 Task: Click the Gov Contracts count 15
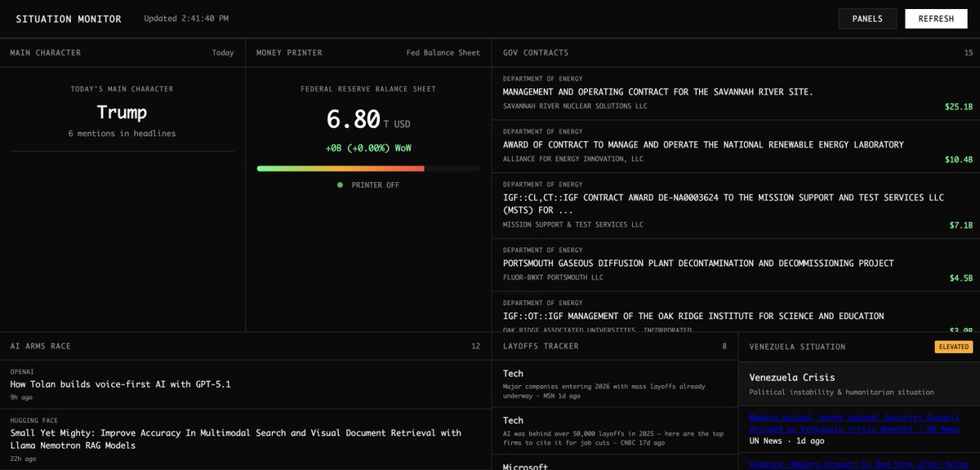point(969,53)
